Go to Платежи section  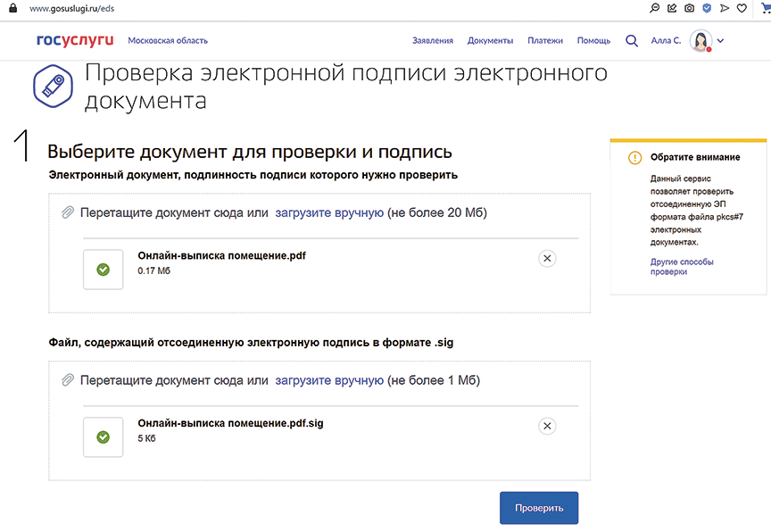point(545,41)
